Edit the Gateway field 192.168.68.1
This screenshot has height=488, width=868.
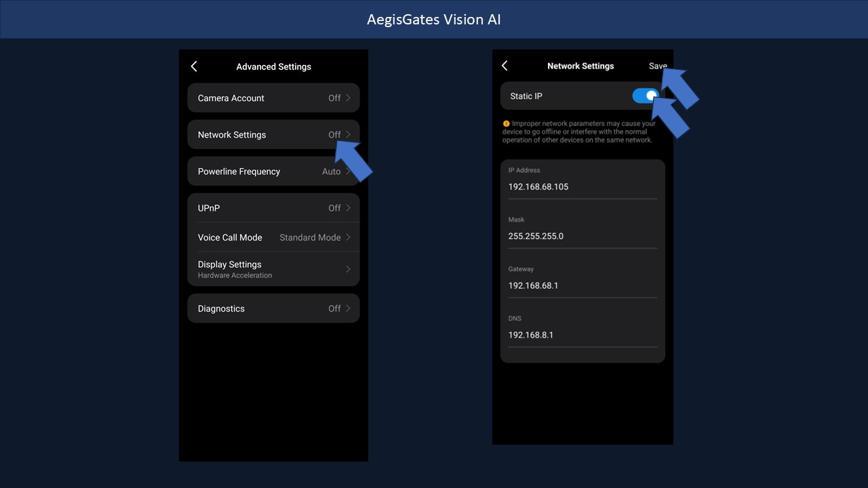coord(583,285)
